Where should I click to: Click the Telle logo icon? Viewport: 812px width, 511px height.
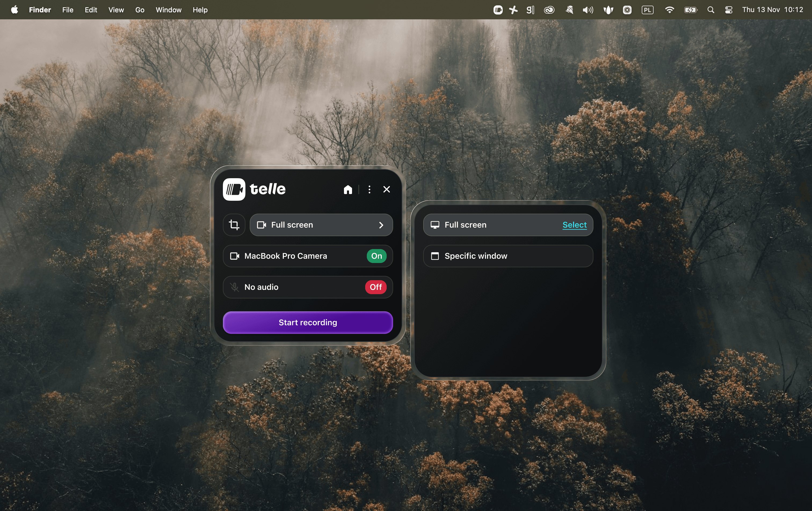tap(234, 189)
